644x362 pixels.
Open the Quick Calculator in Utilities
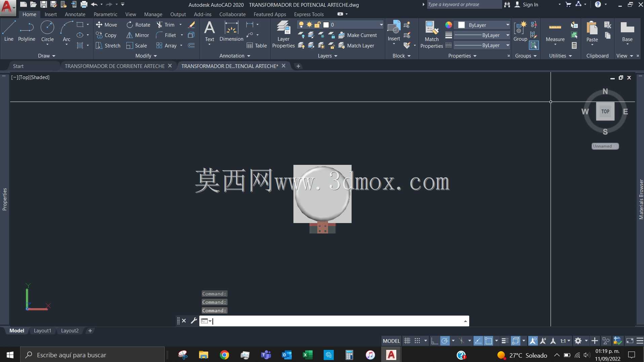click(574, 45)
